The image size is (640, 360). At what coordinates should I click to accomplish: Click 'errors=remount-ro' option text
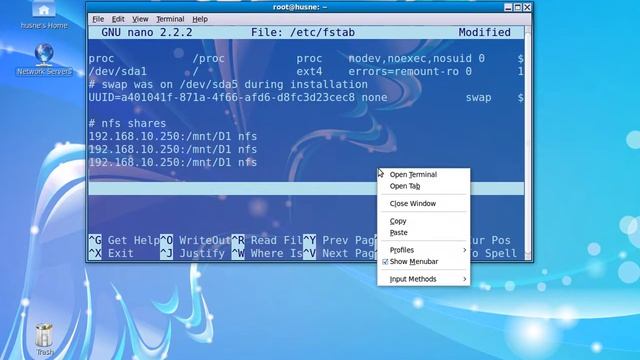404,71
